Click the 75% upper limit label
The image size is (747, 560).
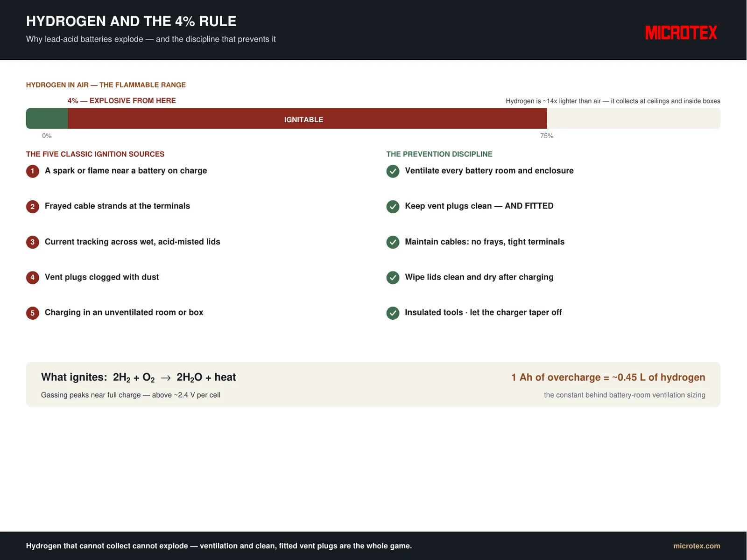547,136
